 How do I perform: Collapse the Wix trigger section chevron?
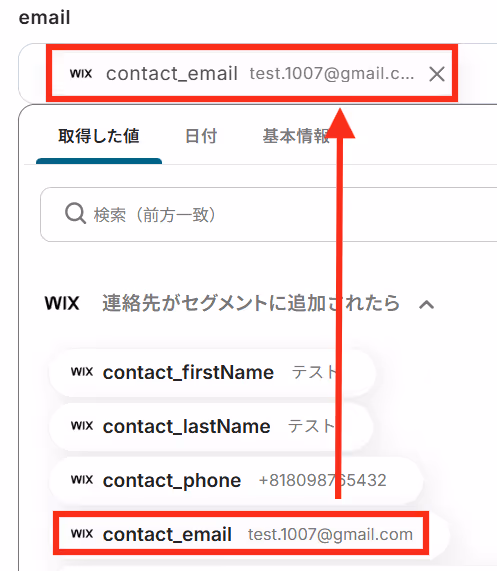426,304
